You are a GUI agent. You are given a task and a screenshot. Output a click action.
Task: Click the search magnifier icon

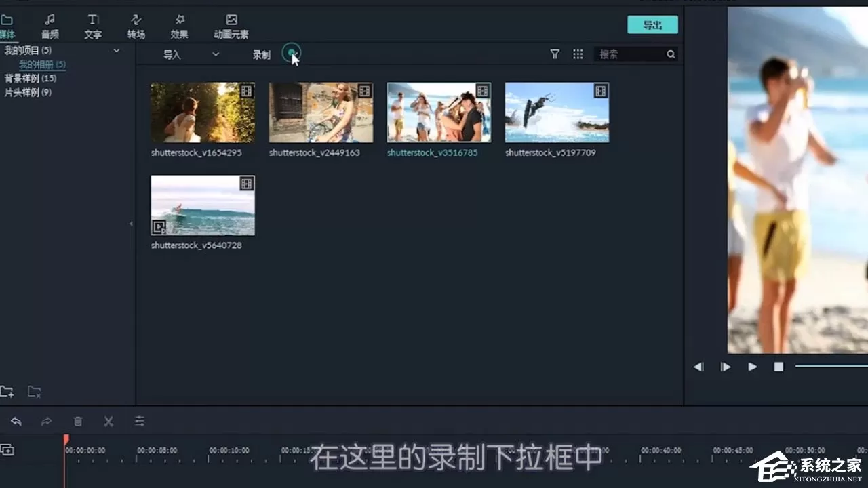tap(671, 54)
